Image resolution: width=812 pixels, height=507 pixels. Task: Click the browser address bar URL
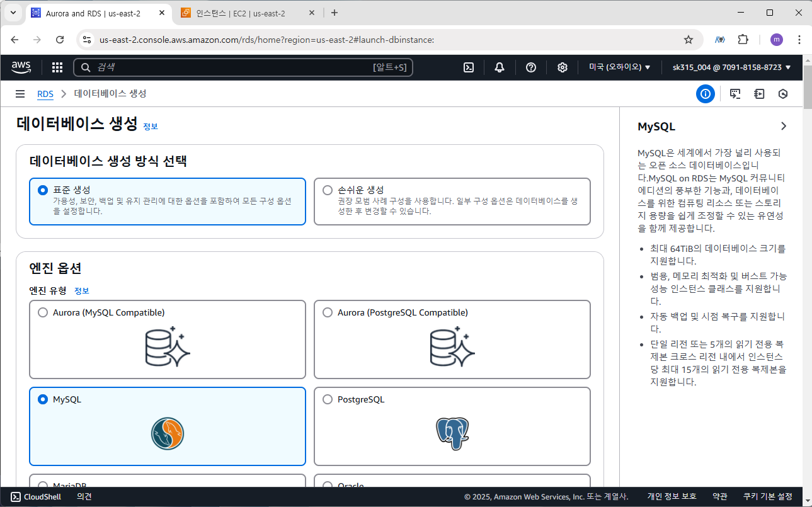tap(266, 40)
